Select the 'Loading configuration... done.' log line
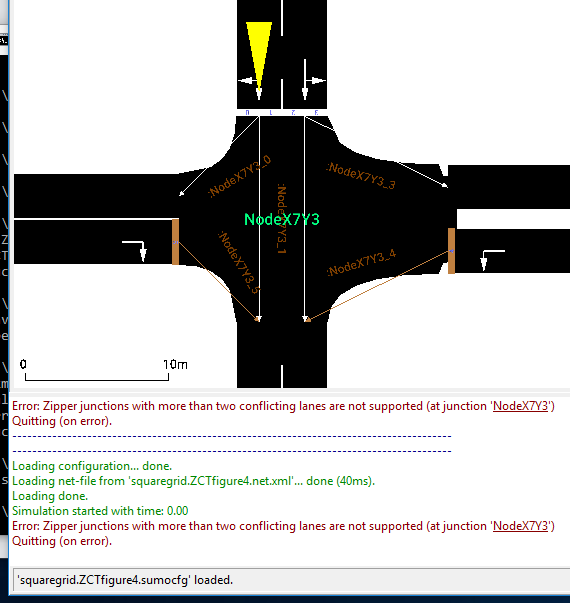The width and height of the screenshot is (570, 603). coord(92,466)
